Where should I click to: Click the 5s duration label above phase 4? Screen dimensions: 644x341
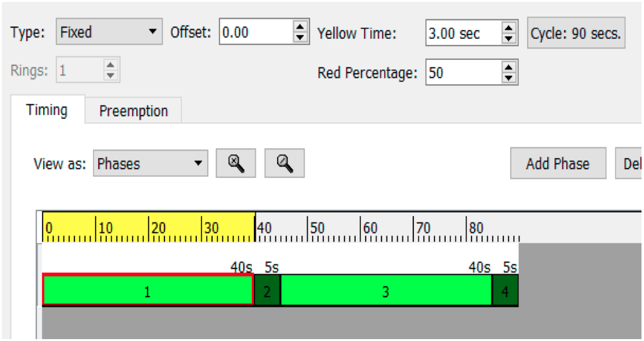pos(510,267)
